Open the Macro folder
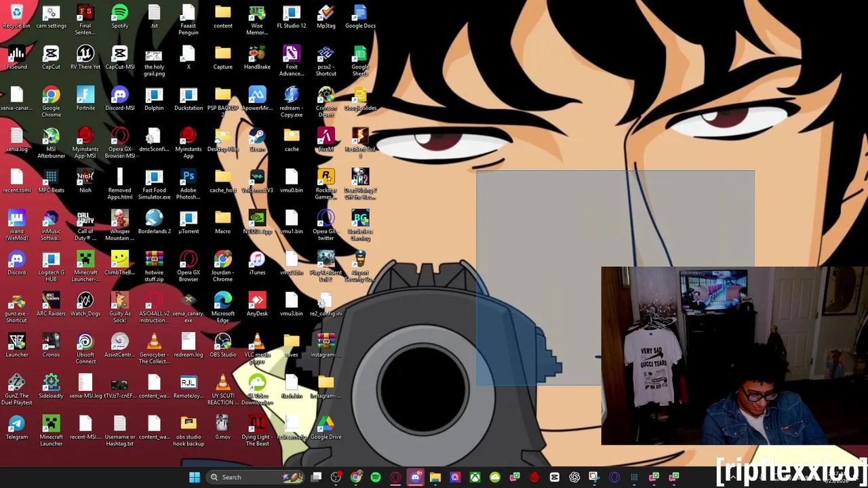The height and width of the screenshot is (488, 868). 222,222
